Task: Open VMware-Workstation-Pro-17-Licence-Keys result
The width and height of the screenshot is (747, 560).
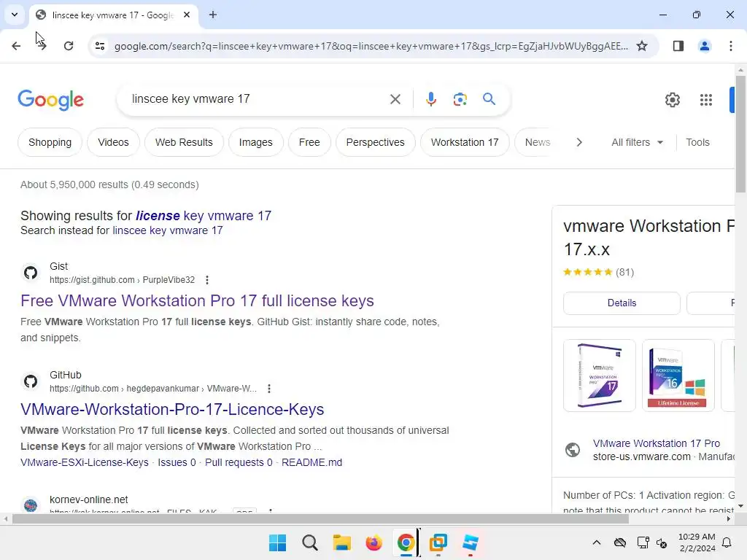Action: pos(172,410)
